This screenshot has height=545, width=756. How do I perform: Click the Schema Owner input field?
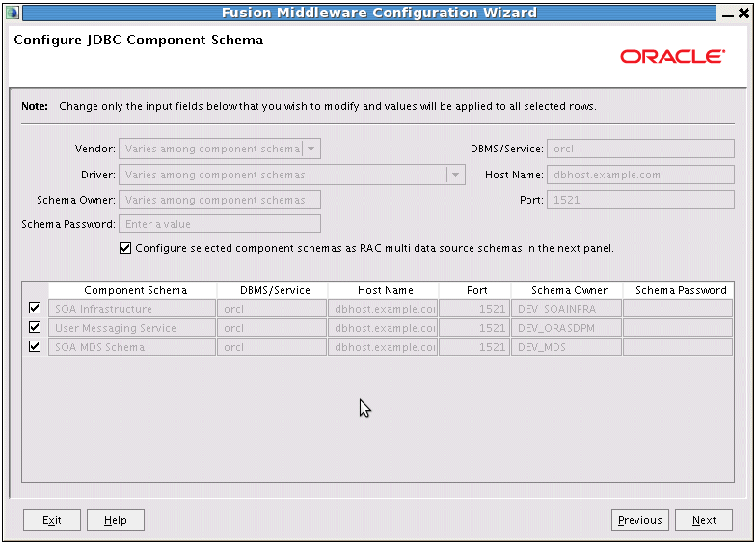pyautogui.click(x=220, y=200)
